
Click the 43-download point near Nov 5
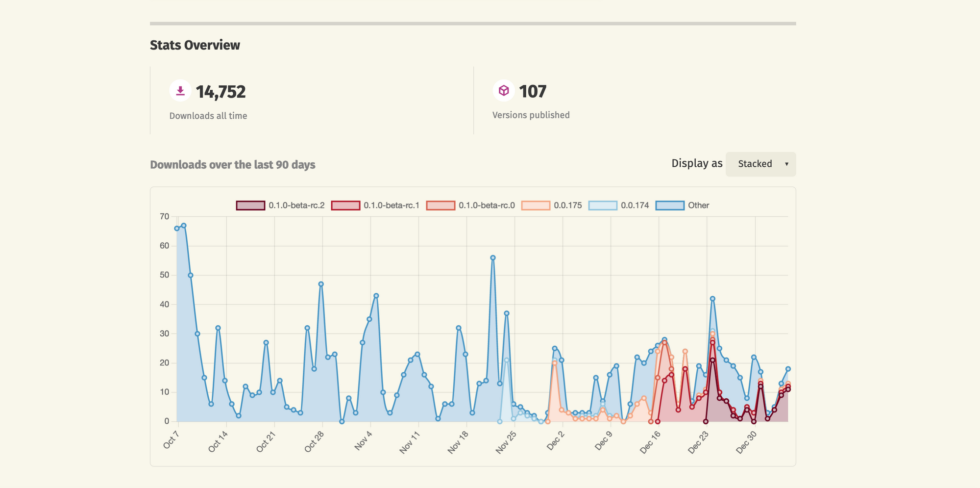376,296
